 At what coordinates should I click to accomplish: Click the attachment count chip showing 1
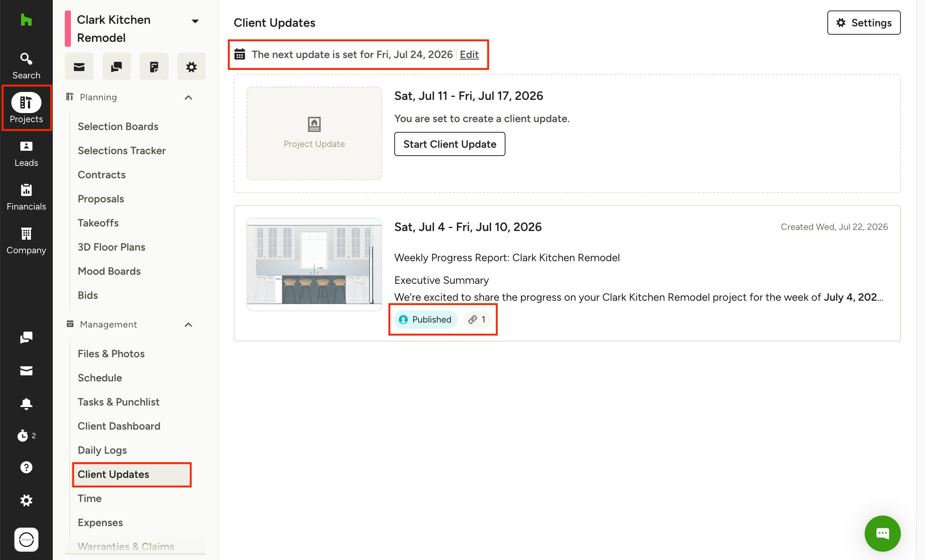click(x=477, y=320)
